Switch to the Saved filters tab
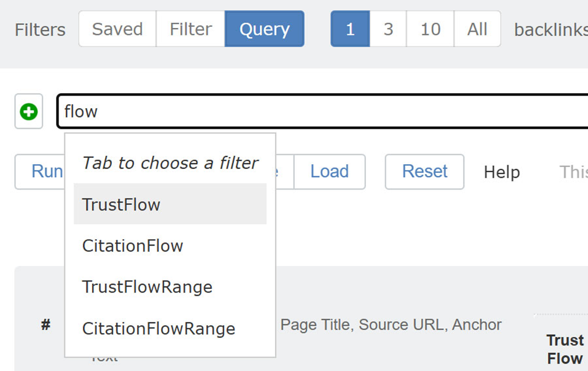The image size is (588, 371). coord(117,29)
